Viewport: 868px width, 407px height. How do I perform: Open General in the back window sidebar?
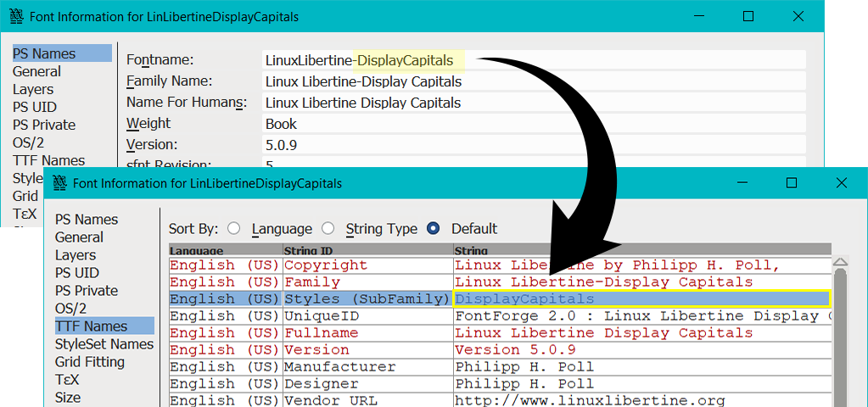point(36,71)
